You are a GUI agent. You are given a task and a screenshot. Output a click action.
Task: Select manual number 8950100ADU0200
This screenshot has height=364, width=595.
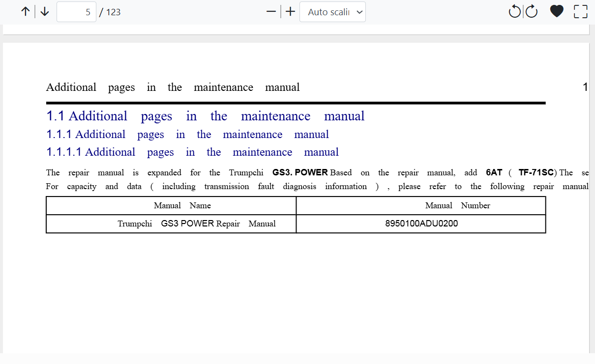(x=421, y=224)
